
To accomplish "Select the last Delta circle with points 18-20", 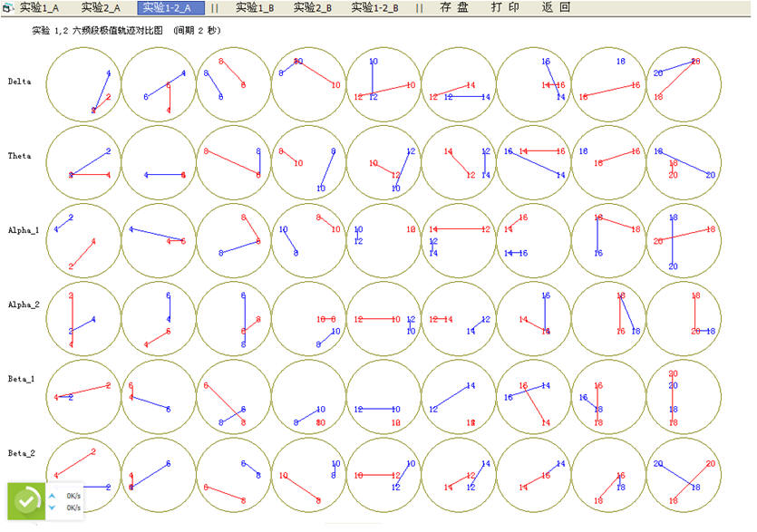I will pyautogui.click(x=684, y=84).
